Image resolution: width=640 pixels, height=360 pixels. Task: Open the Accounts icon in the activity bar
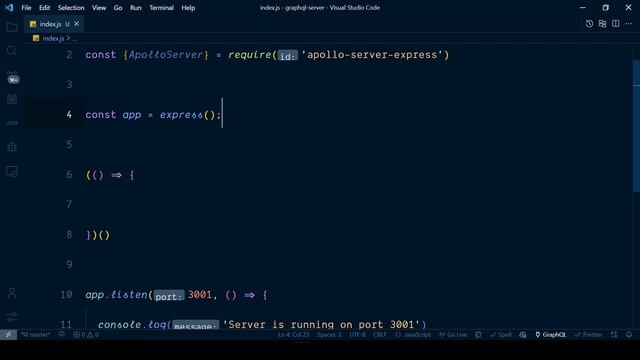coord(12,293)
